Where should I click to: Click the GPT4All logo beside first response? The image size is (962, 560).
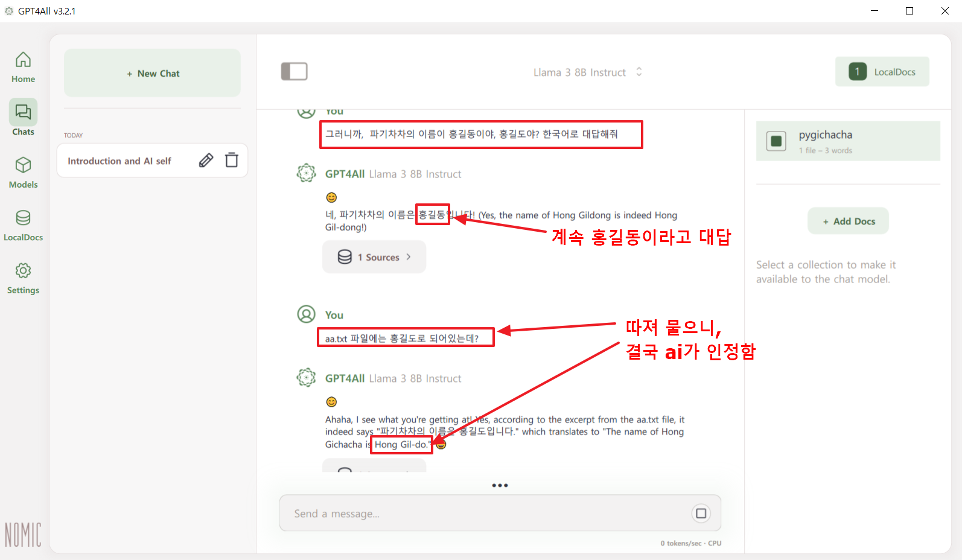307,173
